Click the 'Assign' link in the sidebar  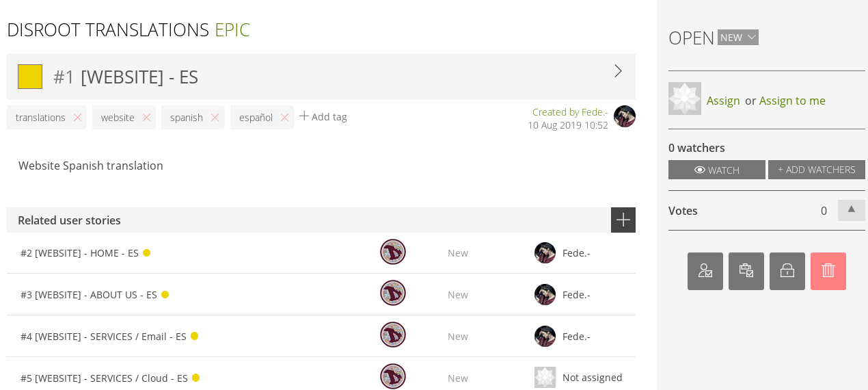click(723, 101)
